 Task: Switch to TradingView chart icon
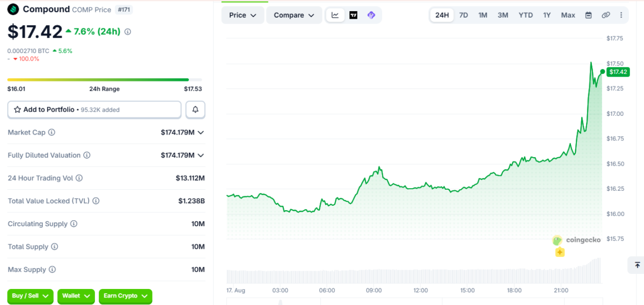(353, 15)
